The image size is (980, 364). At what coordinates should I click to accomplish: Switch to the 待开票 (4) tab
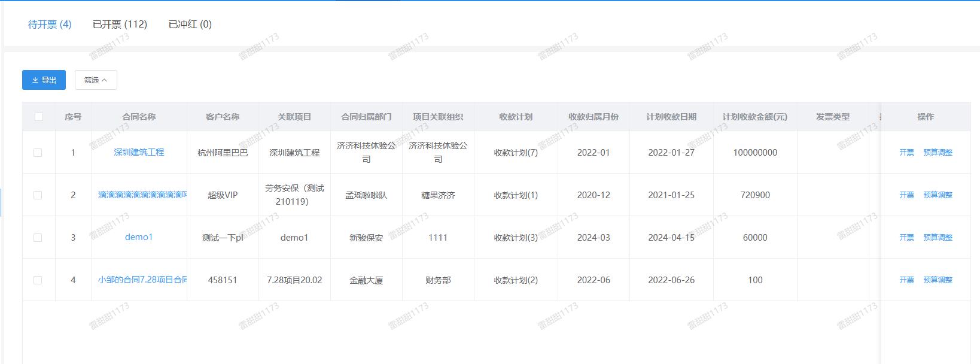point(50,25)
